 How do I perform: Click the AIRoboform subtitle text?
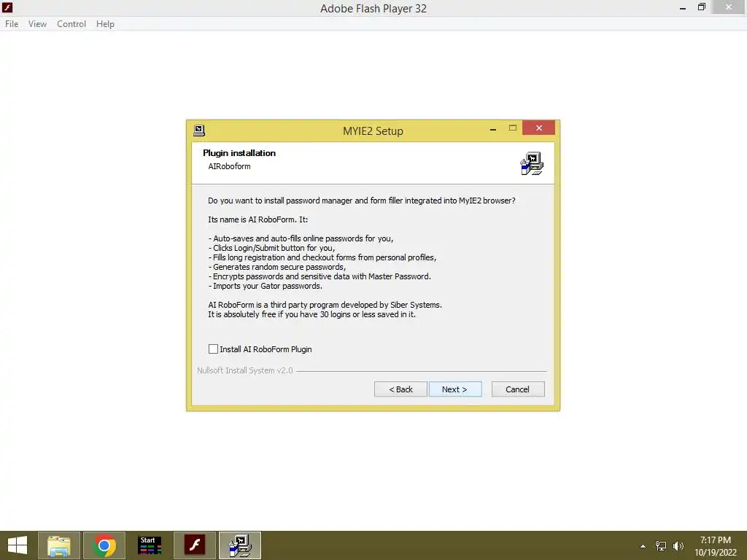(229, 166)
